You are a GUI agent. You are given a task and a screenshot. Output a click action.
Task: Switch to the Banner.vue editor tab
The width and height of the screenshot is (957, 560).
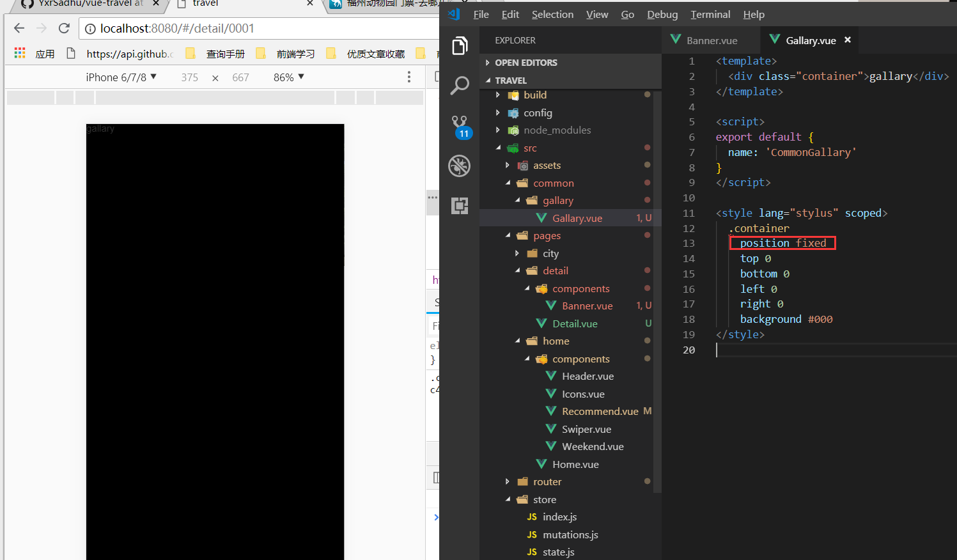tap(711, 40)
